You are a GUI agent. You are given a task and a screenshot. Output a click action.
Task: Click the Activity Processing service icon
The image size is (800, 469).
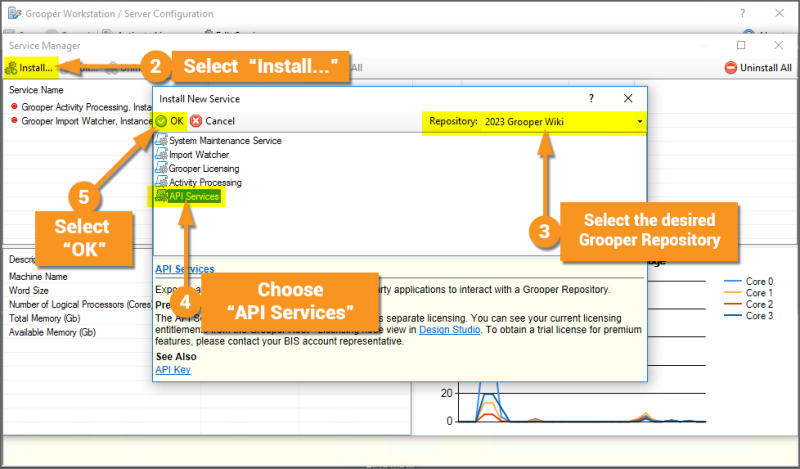(161, 181)
